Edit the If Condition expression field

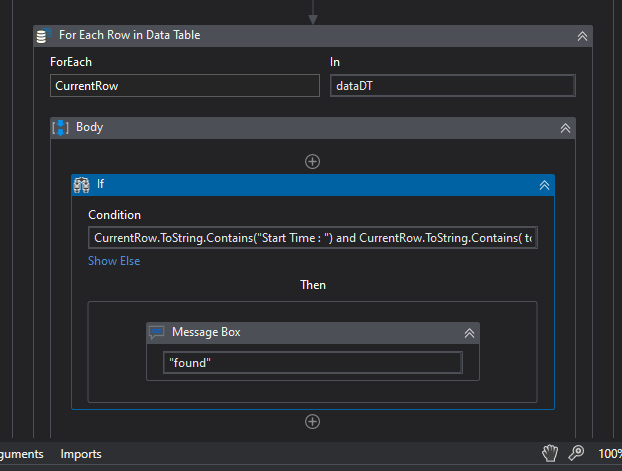click(312, 238)
